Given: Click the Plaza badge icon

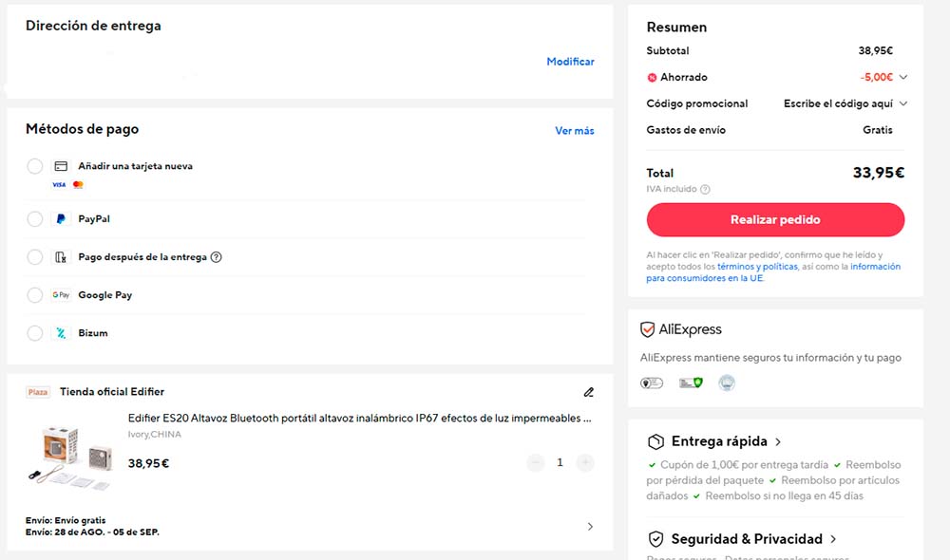Looking at the screenshot, I should point(38,392).
